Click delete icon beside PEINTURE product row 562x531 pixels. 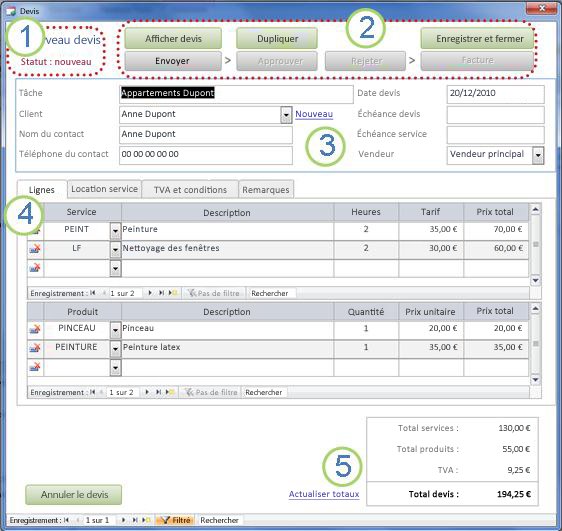point(35,348)
